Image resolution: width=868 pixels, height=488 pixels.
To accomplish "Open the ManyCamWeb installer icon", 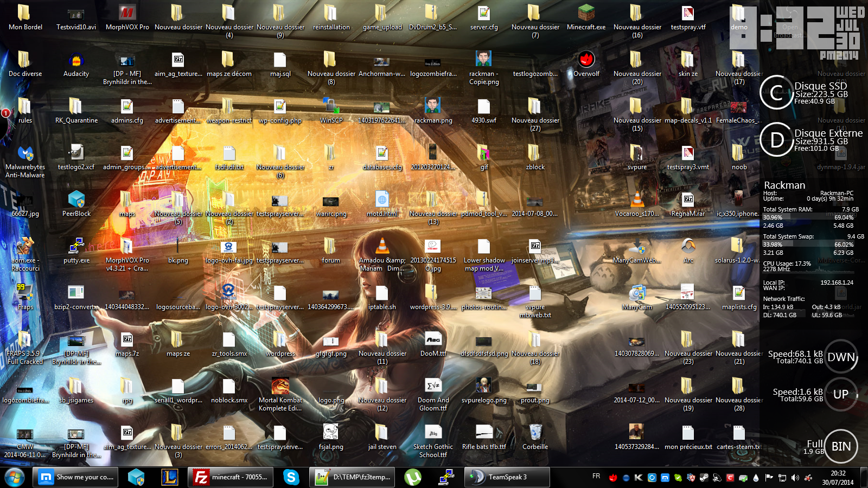I will click(x=637, y=251).
